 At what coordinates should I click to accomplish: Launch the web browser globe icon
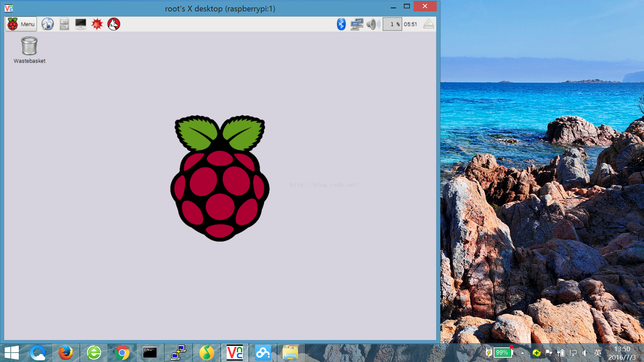pyautogui.click(x=48, y=24)
